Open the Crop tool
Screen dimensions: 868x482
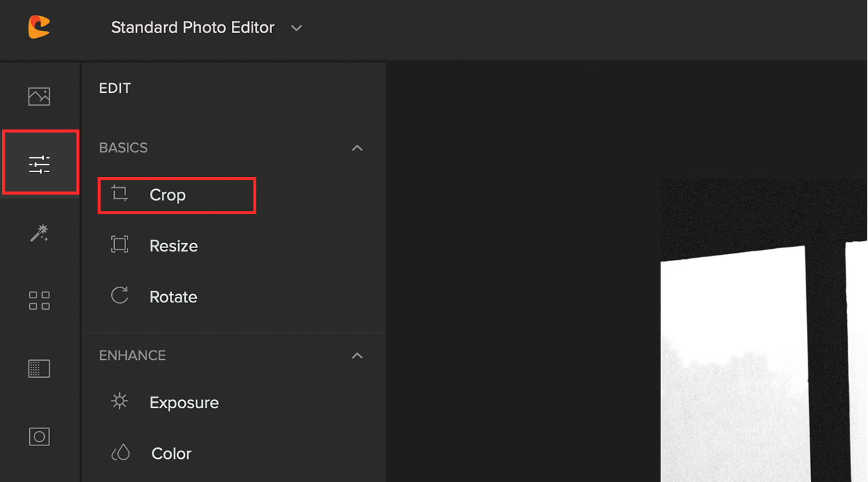[x=167, y=195]
